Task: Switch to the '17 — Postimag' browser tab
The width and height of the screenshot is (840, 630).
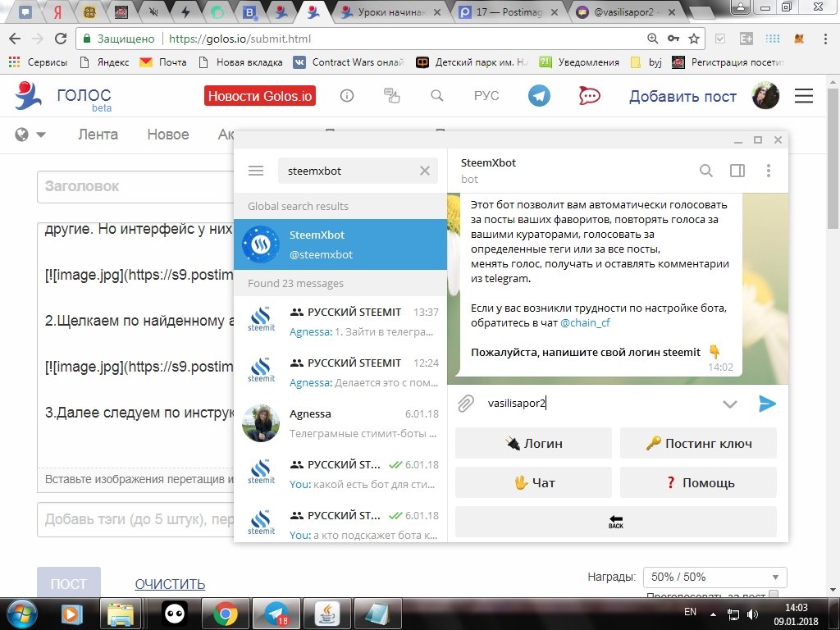Action: (x=506, y=11)
